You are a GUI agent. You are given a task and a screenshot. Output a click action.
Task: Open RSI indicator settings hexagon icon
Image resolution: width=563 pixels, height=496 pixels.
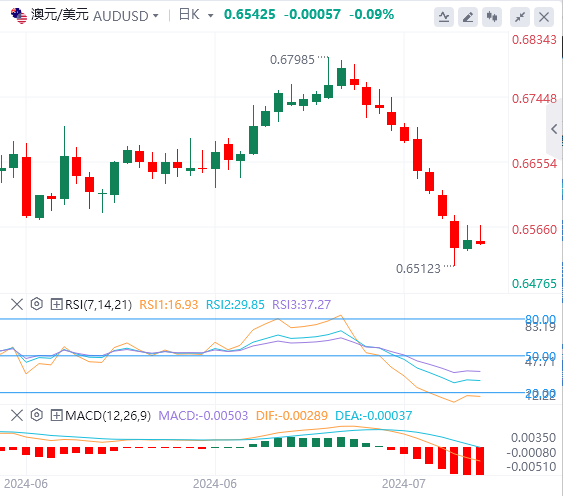tap(37, 304)
